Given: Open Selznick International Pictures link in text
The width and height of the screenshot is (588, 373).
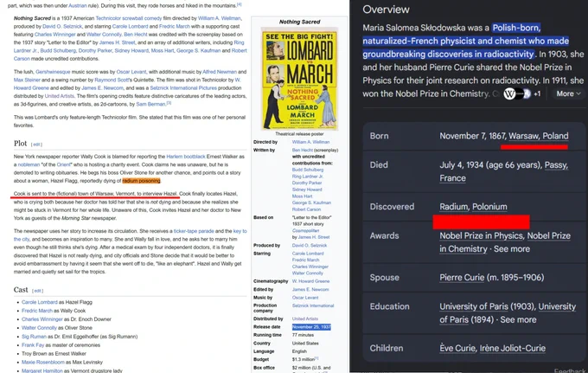Looking at the screenshot, I should (183, 87).
